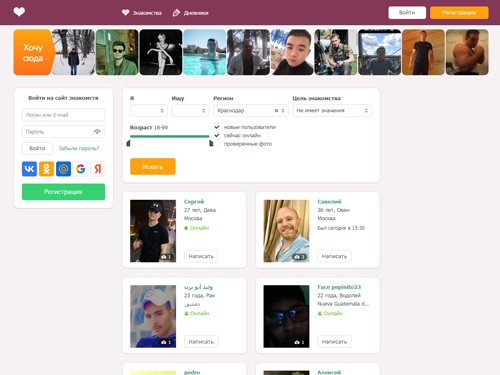
Task: Clear the Краснодар region with X
Action: click(x=276, y=111)
